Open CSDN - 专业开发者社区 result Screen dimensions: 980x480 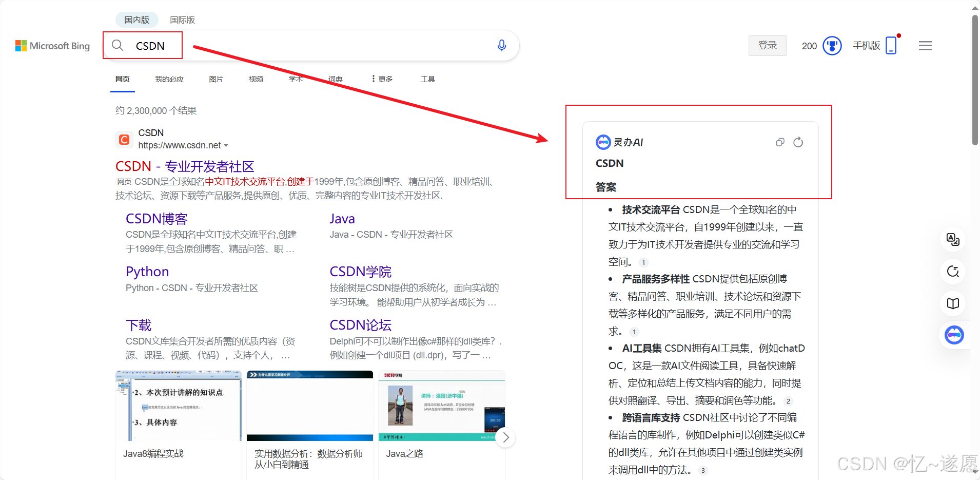point(185,166)
